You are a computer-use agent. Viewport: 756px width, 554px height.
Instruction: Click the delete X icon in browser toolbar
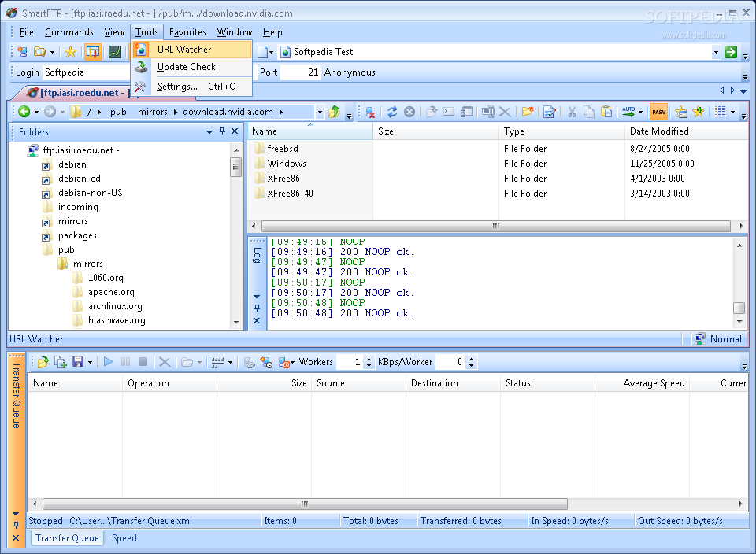(x=505, y=112)
